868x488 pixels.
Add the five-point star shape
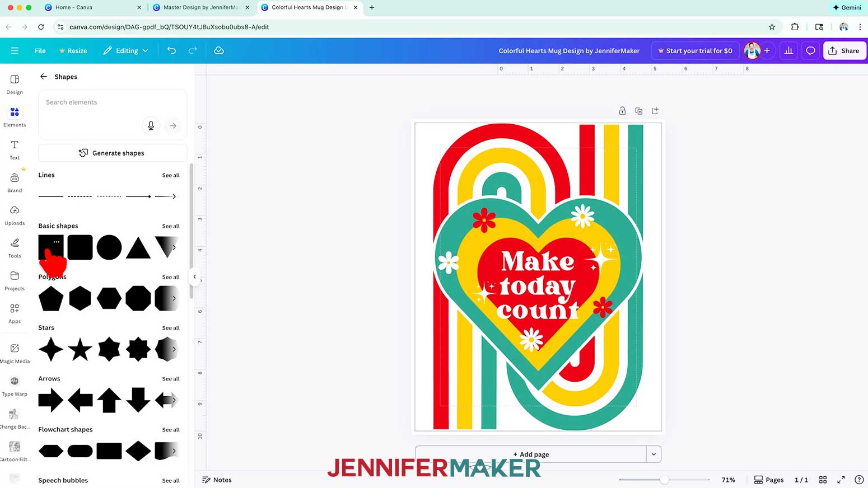[80, 349]
